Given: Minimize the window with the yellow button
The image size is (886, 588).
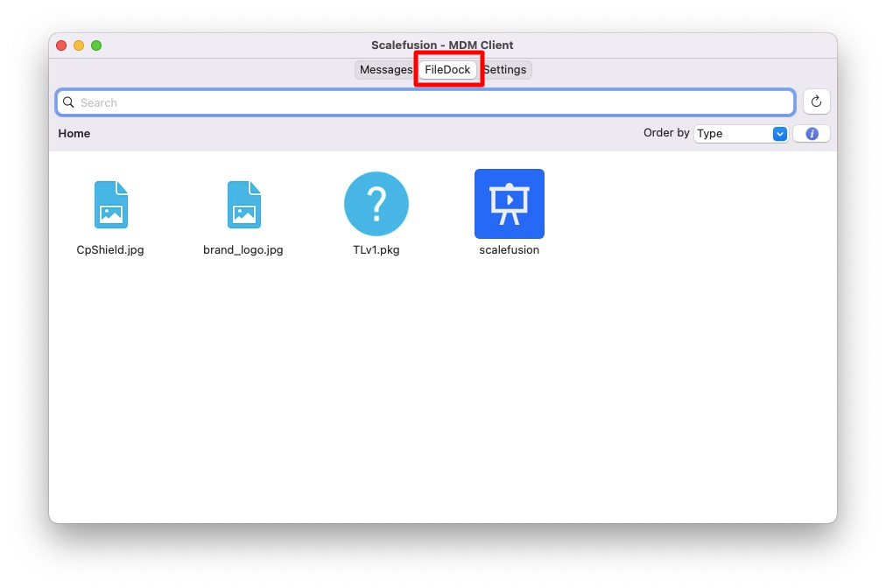Looking at the screenshot, I should pyautogui.click(x=79, y=45).
